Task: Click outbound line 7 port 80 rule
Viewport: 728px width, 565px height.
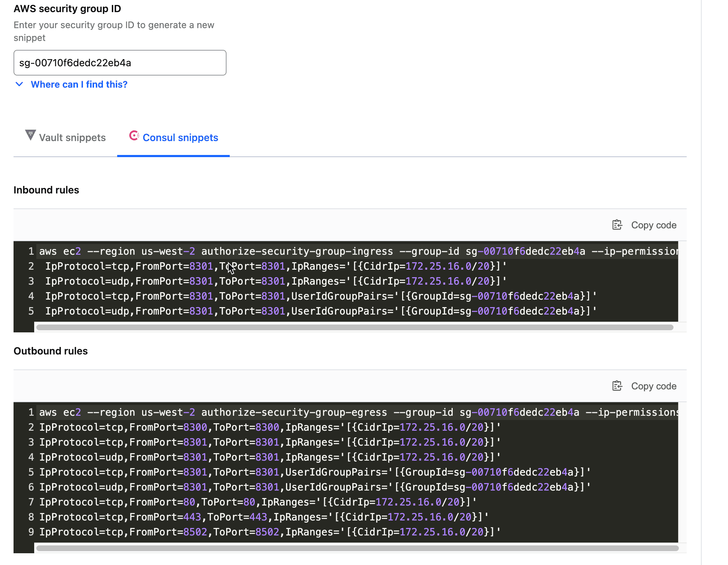Action: tap(258, 502)
